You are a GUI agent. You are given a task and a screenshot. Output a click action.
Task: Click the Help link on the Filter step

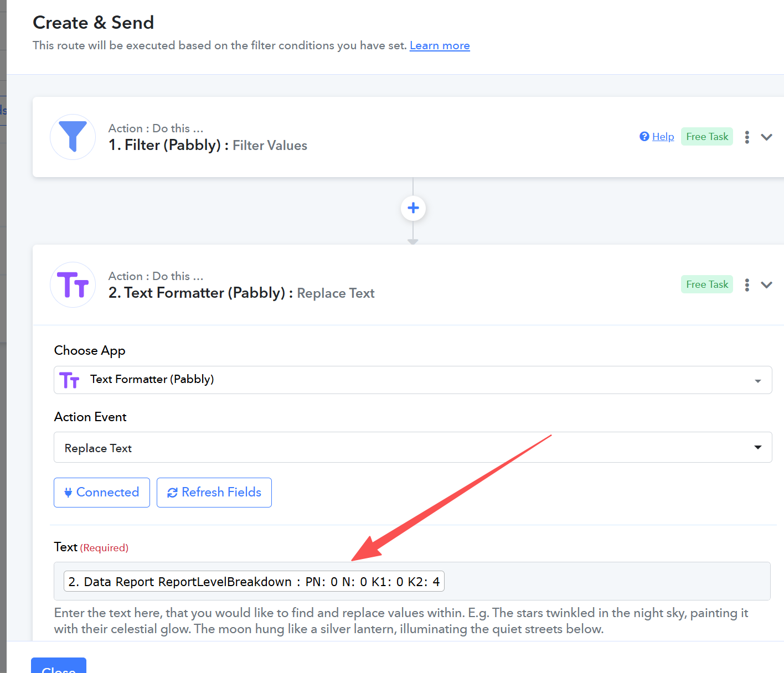pos(663,137)
